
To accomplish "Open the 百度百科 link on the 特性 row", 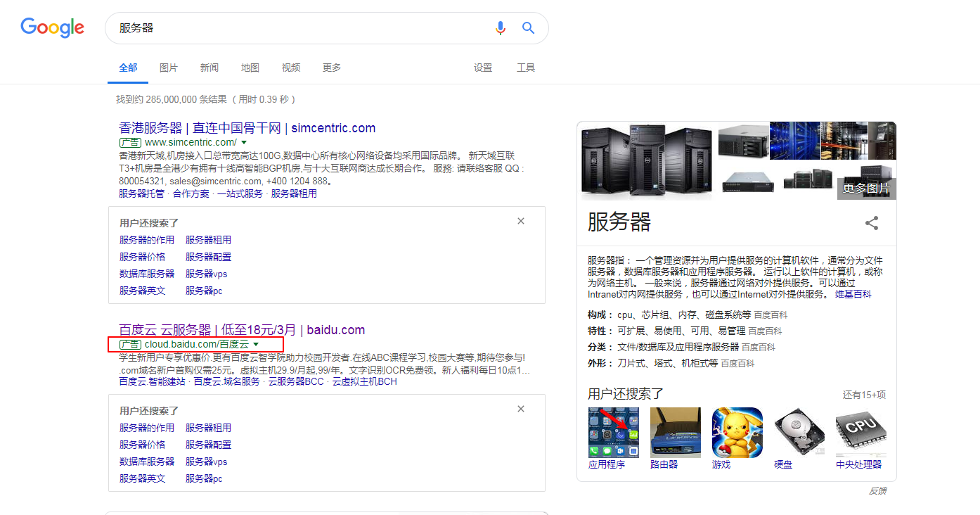I will [x=765, y=331].
